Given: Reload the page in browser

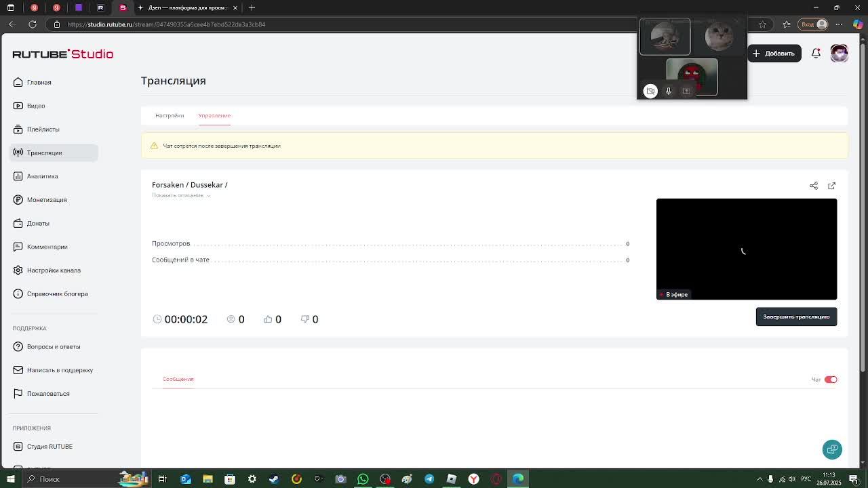Looking at the screenshot, I should tap(33, 24).
